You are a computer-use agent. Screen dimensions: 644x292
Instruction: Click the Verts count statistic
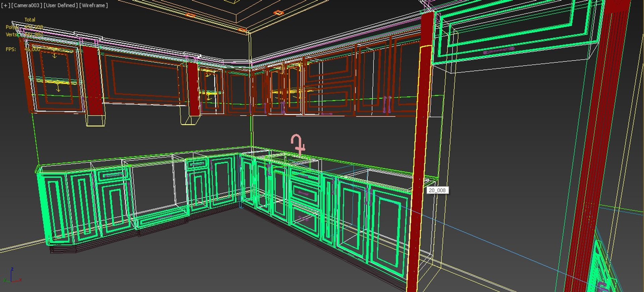tap(24, 35)
